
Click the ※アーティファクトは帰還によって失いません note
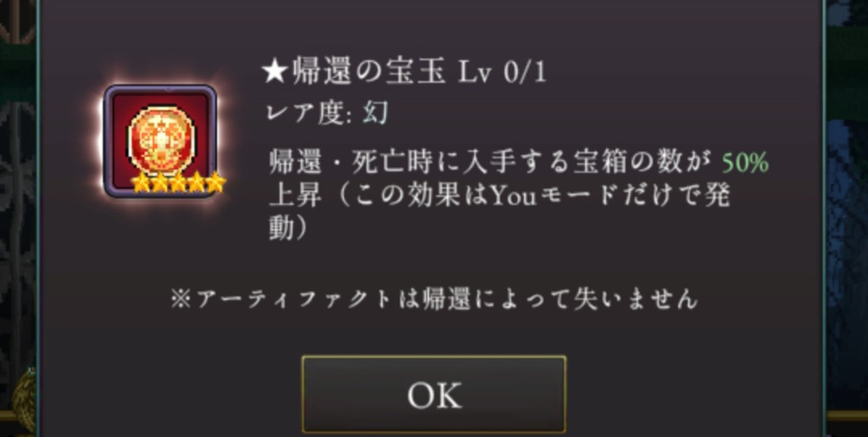pos(434,299)
